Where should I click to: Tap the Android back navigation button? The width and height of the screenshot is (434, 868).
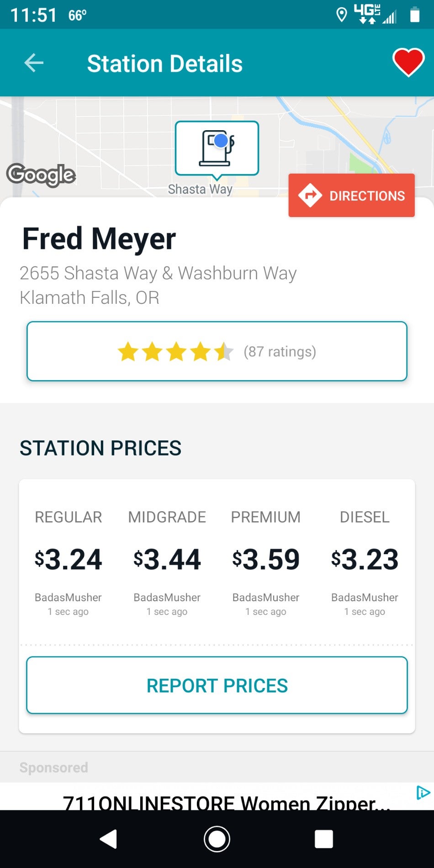109,839
